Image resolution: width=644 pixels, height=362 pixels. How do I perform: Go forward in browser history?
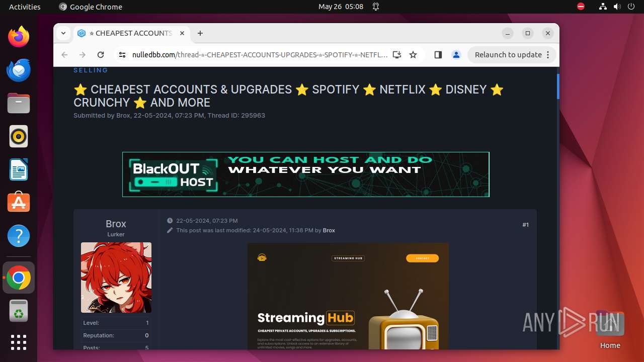point(83,55)
